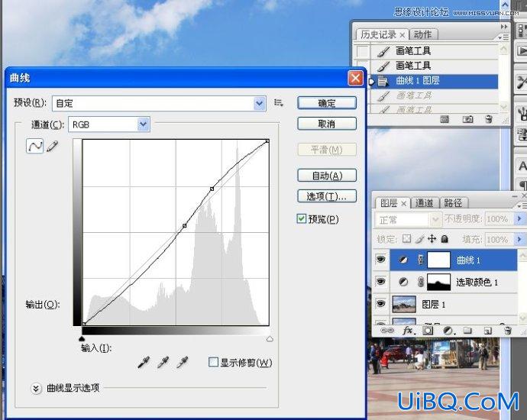Click the 确定 OK button
Viewport: 527px width, 420px height.
(x=327, y=103)
